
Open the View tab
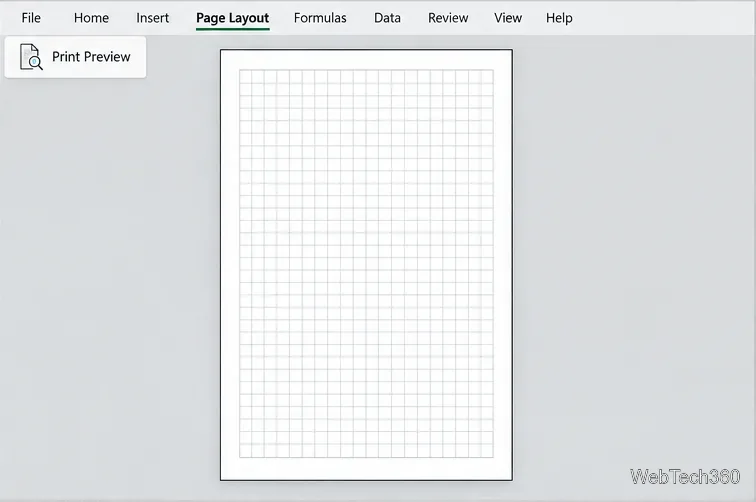coord(508,18)
